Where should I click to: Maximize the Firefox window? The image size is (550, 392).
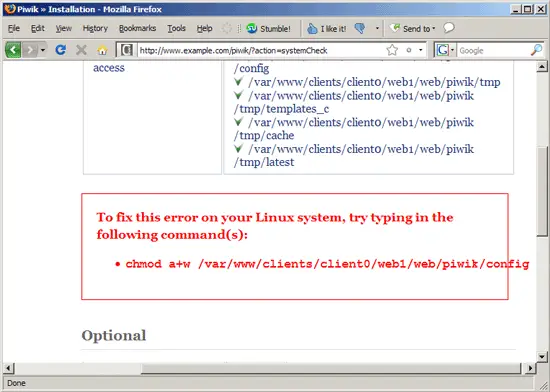[x=528, y=9]
